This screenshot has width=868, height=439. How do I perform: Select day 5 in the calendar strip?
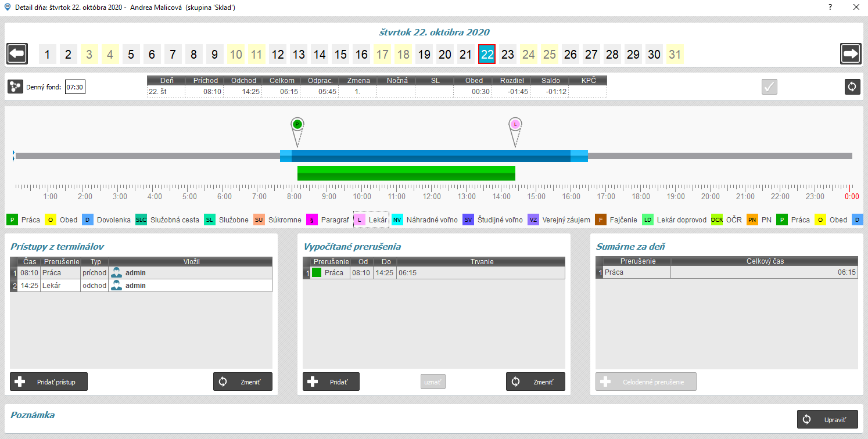(x=131, y=55)
